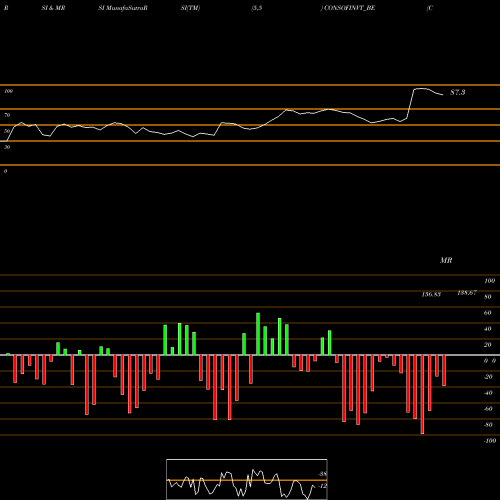Click the tallest green MR bar
Image resolution: width=500 pixels, height=500 pixels.
pos(258,334)
